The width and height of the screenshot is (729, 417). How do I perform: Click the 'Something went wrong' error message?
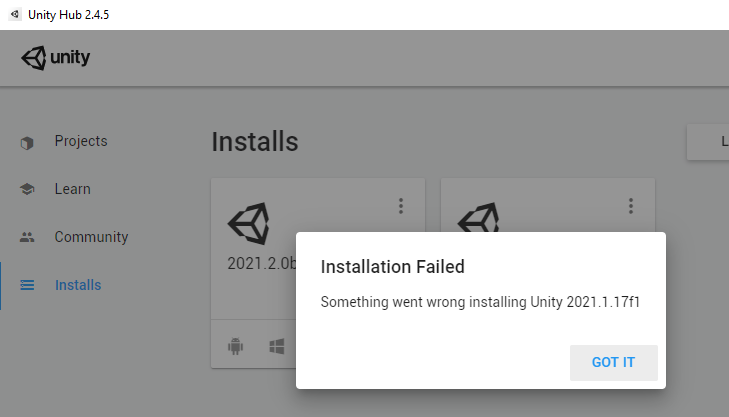479,302
